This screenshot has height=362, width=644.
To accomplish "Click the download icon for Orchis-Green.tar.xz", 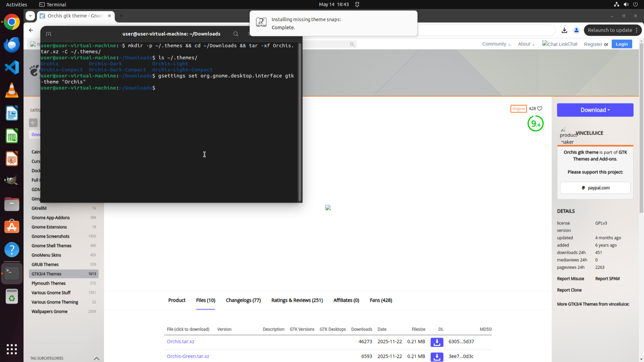I will click(x=437, y=356).
